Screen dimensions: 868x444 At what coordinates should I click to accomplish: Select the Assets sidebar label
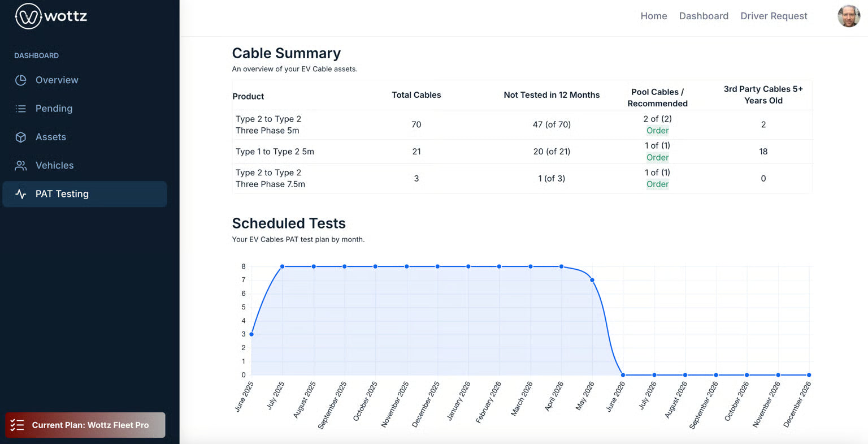[x=51, y=137]
